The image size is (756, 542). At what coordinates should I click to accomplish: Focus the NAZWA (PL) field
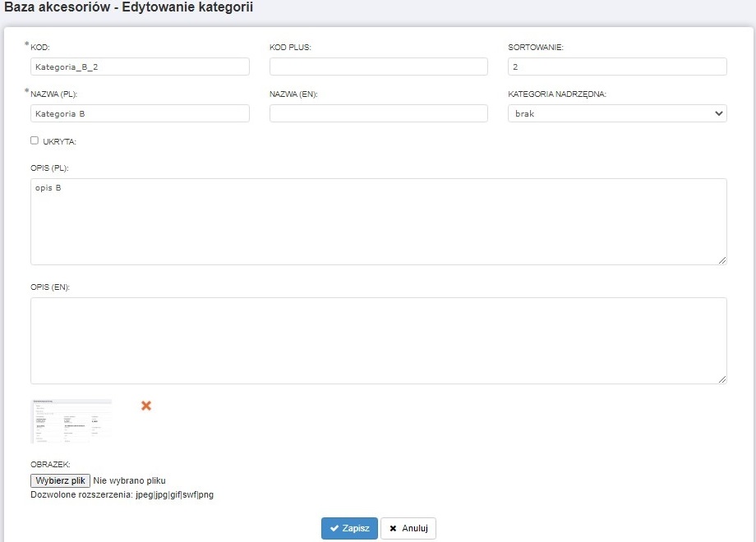click(x=140, y=113)
